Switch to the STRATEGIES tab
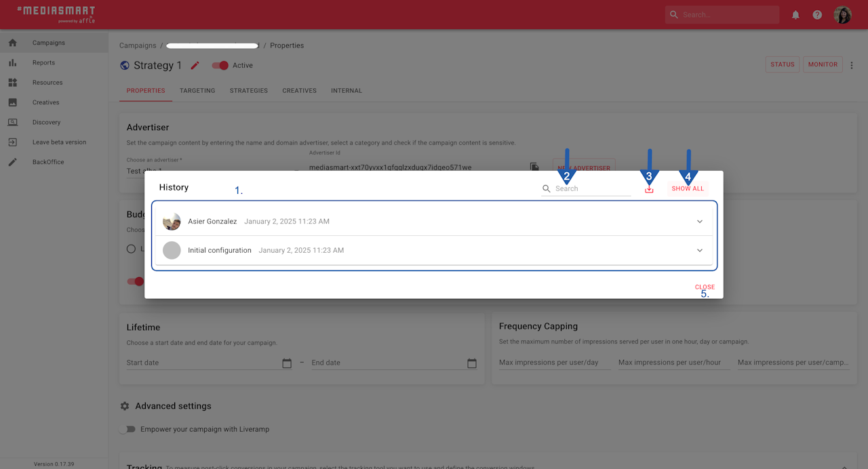The width and height of the screenshot is (868, 469). click(249, 91)
